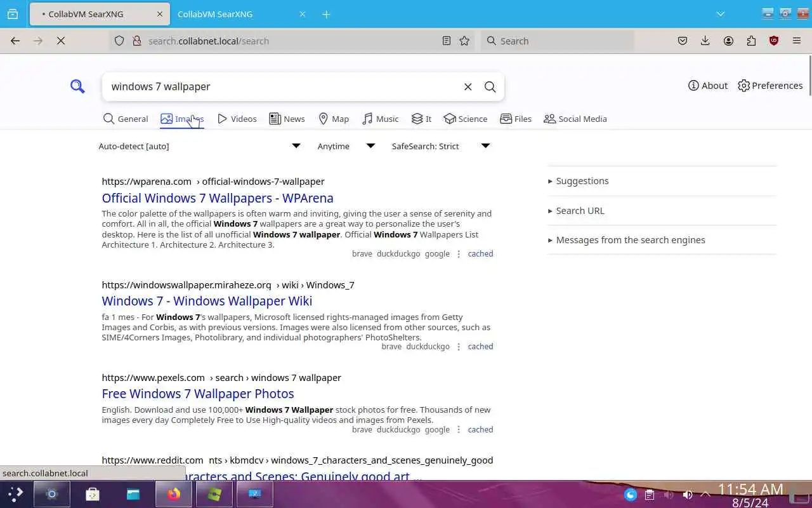Stop loading the page
The image size is (812, 508).
(61, 41)
